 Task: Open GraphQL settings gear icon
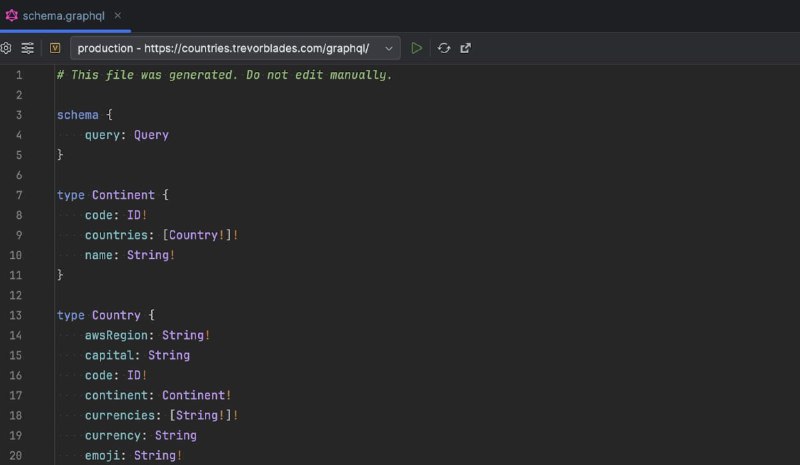tap(6, 48)
